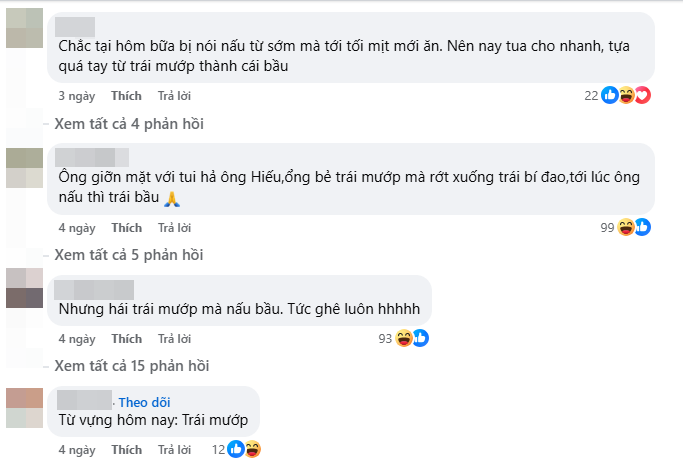
Task: Like the first comment with 'Thích'
Action: 126,96
